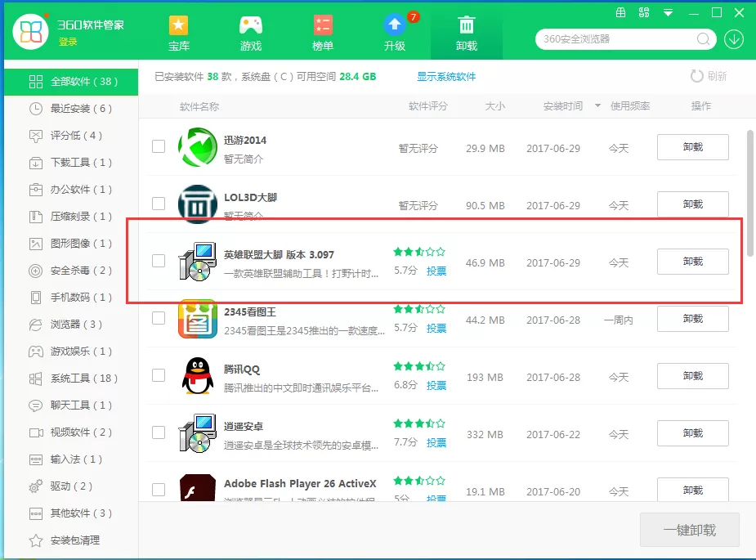Click the search magnifier icon
The height and width of the screenshot is (560, 756).
(704, 39)
